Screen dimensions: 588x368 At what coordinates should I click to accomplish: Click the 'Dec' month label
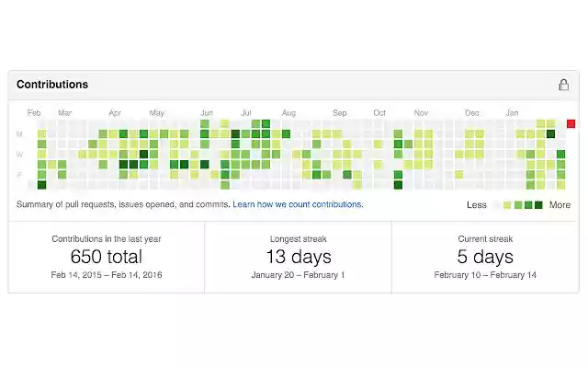coord(471,113)
